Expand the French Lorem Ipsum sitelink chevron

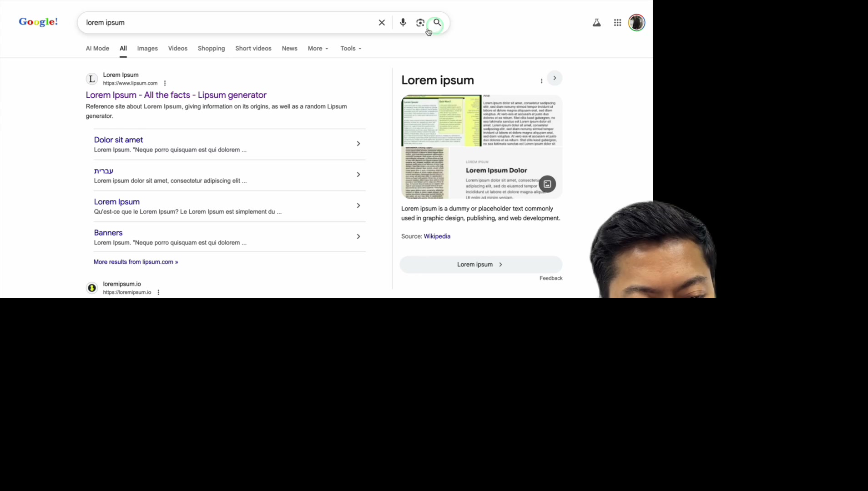pyautogui.click(x=358, y=205)
